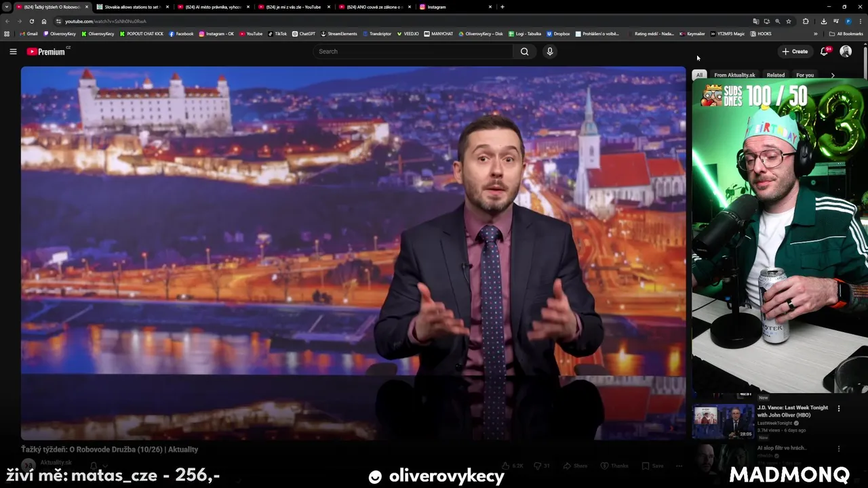Open the ChatGPT bookmark

coord(304,34)
